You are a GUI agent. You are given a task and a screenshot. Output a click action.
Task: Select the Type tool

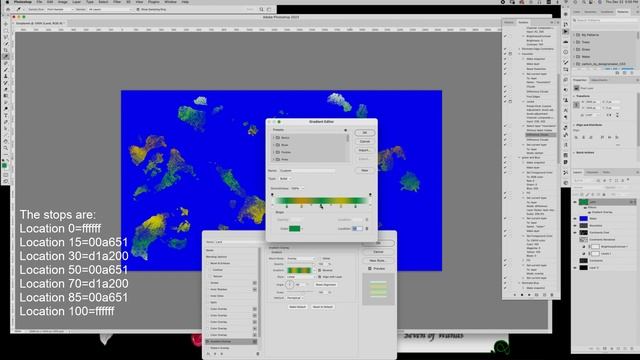6,116
